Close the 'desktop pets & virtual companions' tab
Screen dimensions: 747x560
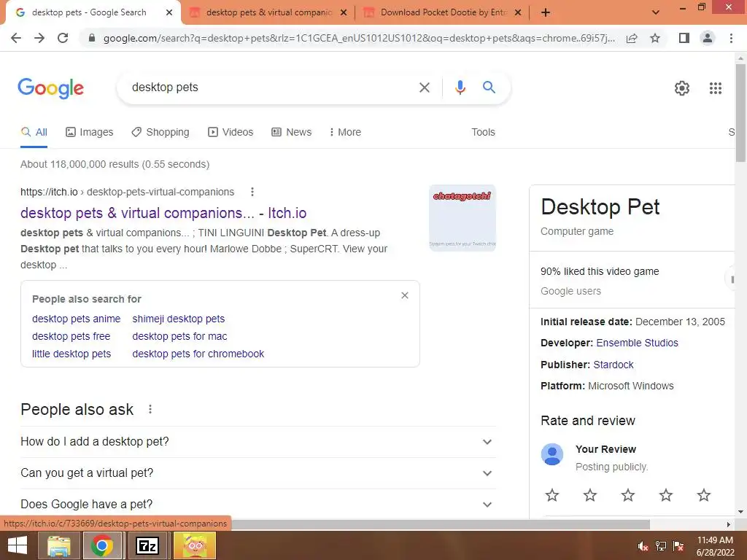pos(343,13)
